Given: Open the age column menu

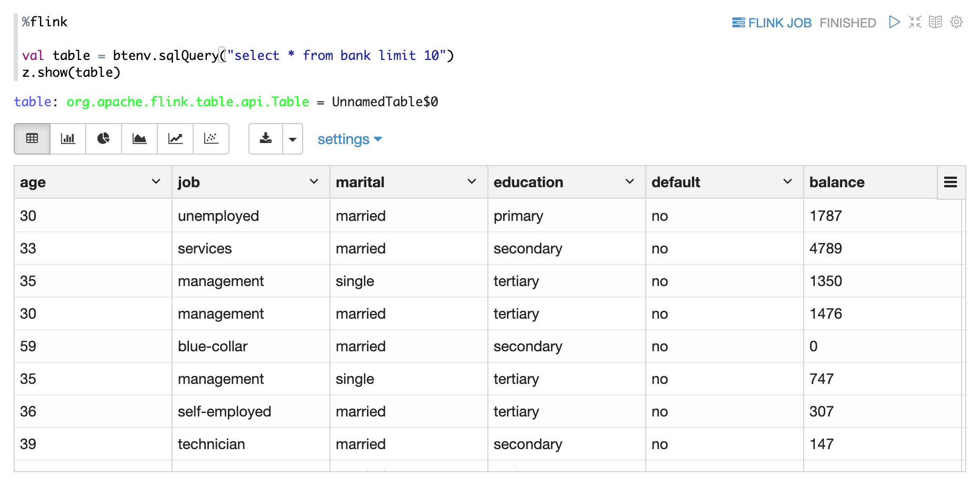Looking at the screenshot, I should 156,182.
